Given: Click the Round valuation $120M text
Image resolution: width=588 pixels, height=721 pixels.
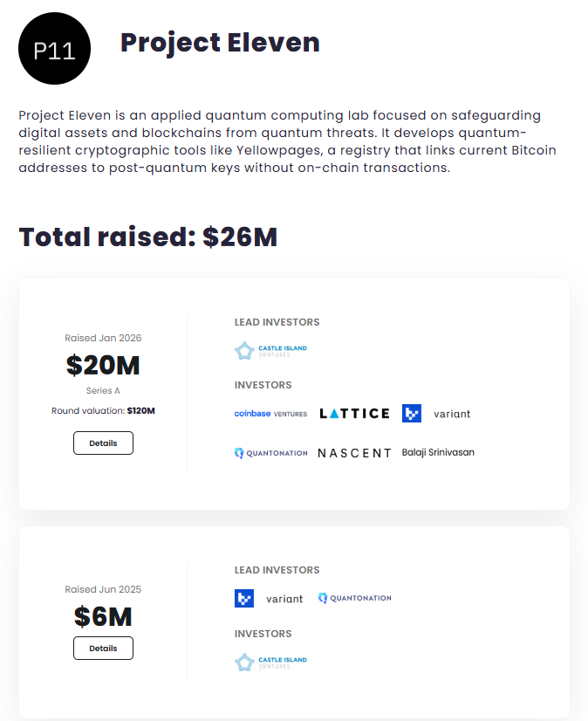Looking at the screenshot, I should [103, 410].
